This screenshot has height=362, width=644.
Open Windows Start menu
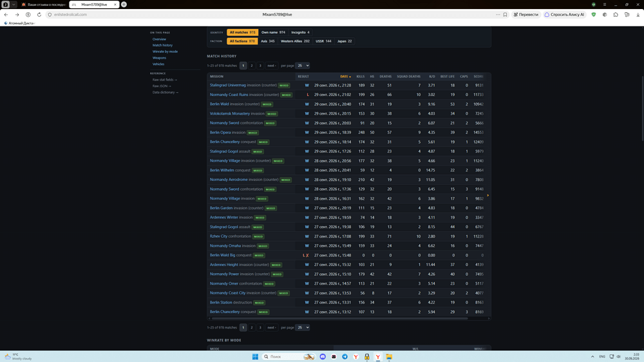(x=255, y=357)
